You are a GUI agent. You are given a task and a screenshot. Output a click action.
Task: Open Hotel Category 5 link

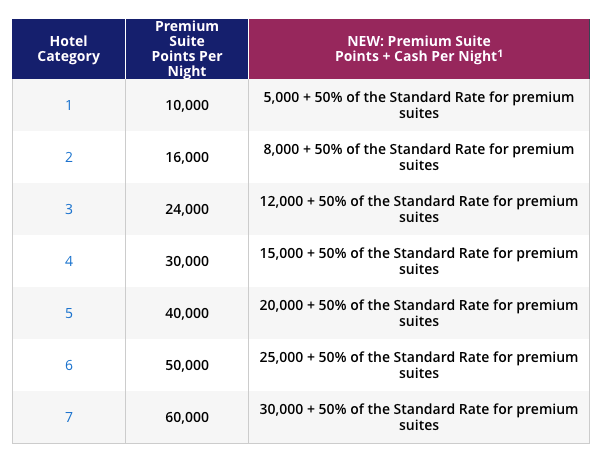[69, 313]
